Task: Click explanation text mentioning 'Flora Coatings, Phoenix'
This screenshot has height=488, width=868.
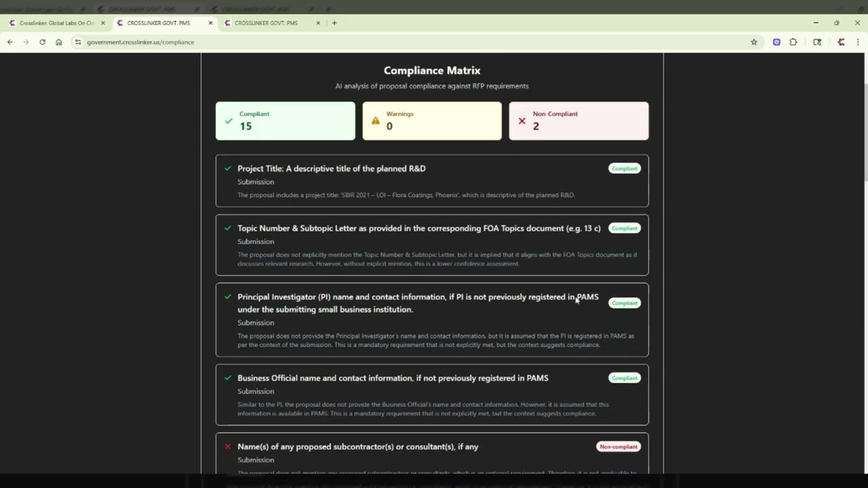Action: point(406,195)
